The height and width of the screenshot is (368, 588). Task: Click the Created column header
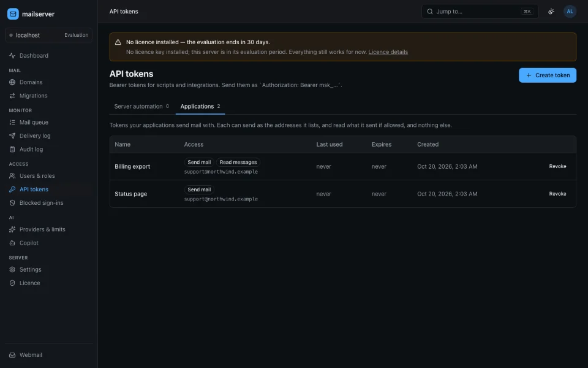point(428,145)
